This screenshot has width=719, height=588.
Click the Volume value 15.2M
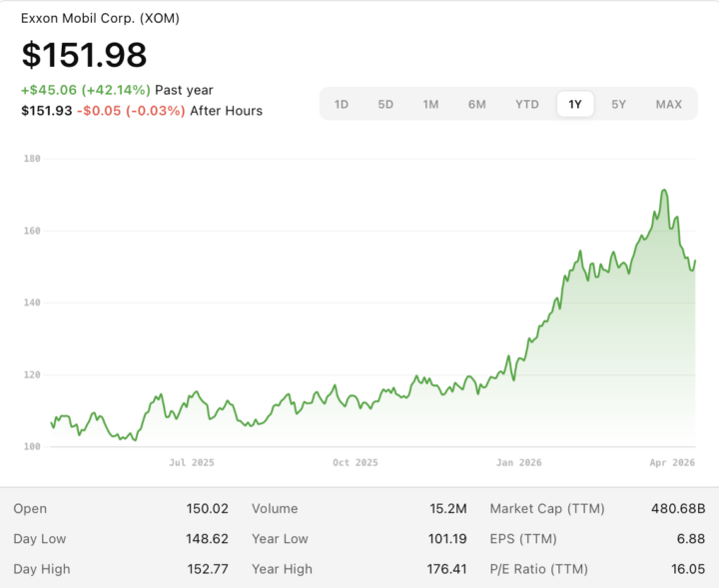click(x=448, y=509)
